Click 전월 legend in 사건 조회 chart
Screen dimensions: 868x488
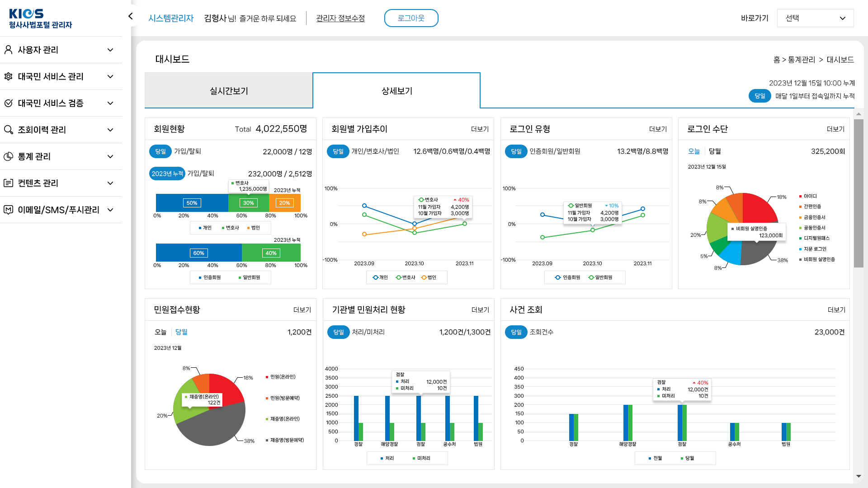[x=655, y=458]
